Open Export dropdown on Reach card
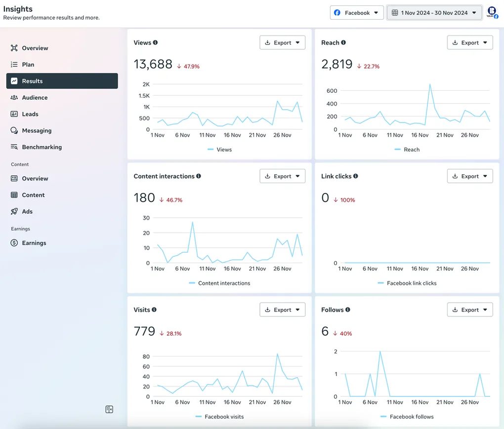504x429 pixels. (469, 43)
